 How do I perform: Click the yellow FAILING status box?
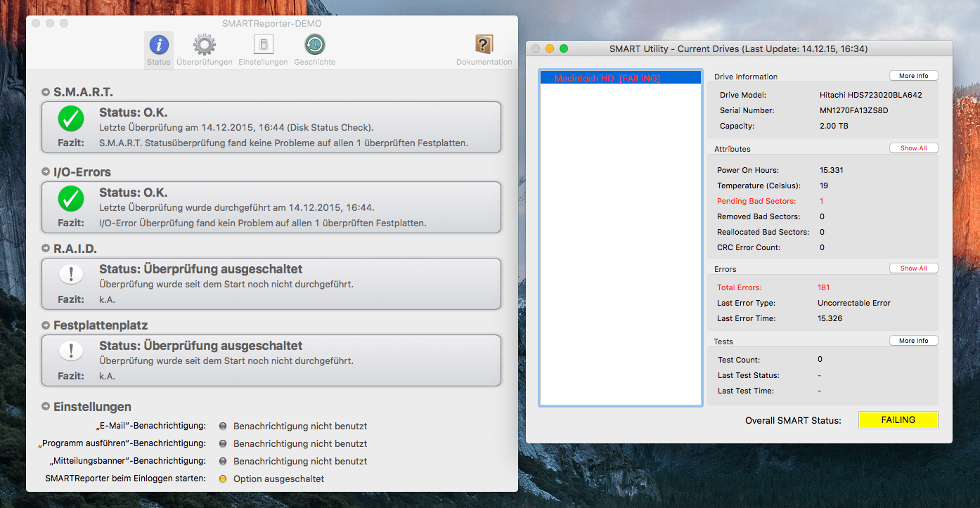898,420
